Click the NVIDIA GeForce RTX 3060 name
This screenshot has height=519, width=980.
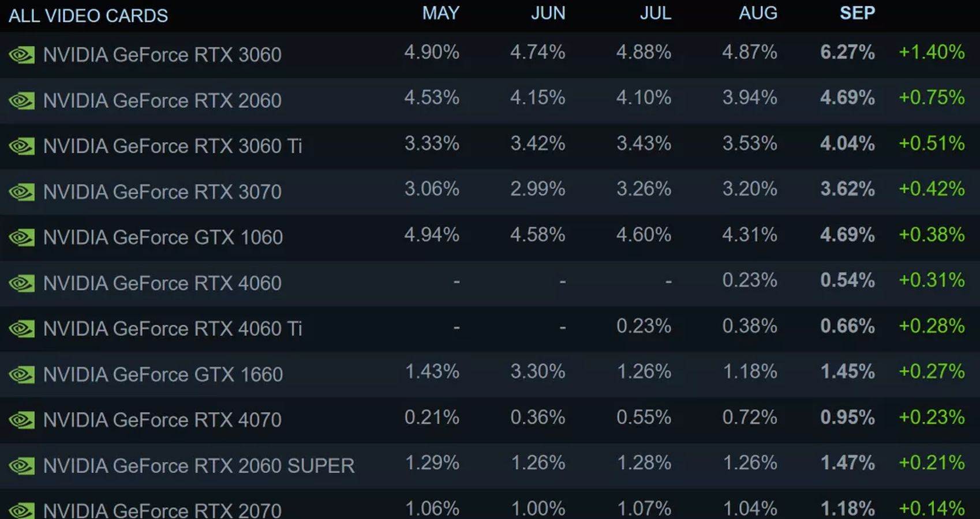click(162, 55)
